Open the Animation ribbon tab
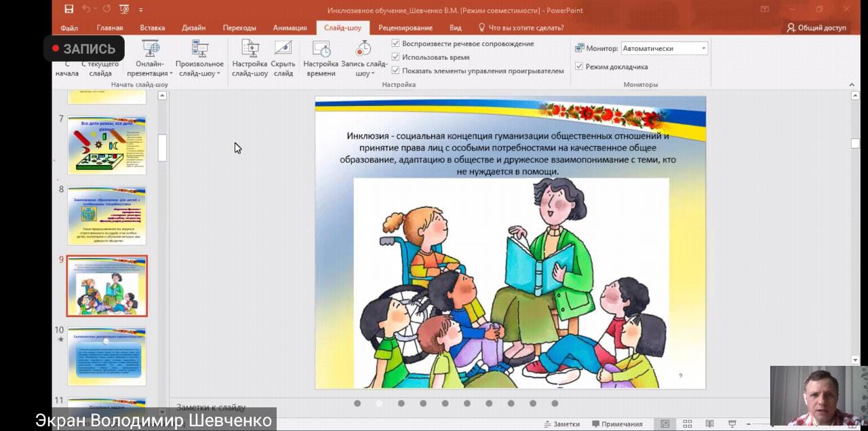Screen dimensions: 868x431 (x=290, y=28)
